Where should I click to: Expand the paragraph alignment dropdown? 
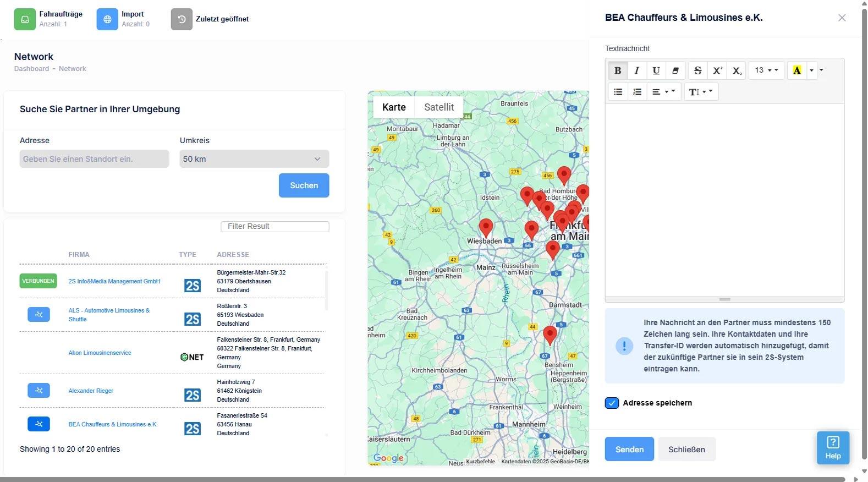[x=663, y=92]
